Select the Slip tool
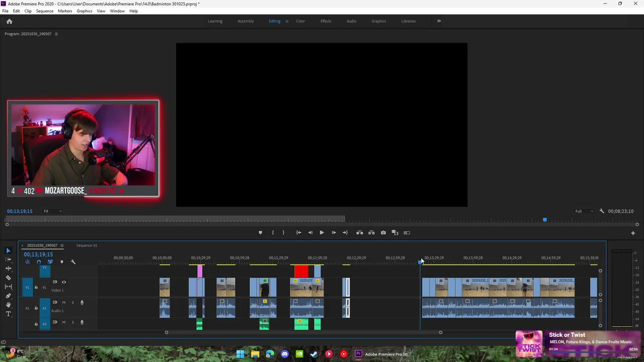Screen dimensions: 644x362 point(8,287)
